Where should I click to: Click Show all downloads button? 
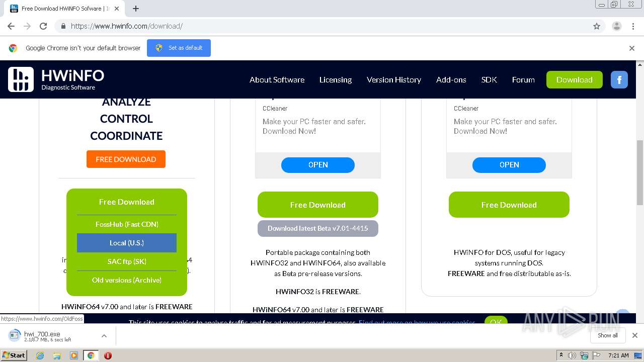point(608,335)
